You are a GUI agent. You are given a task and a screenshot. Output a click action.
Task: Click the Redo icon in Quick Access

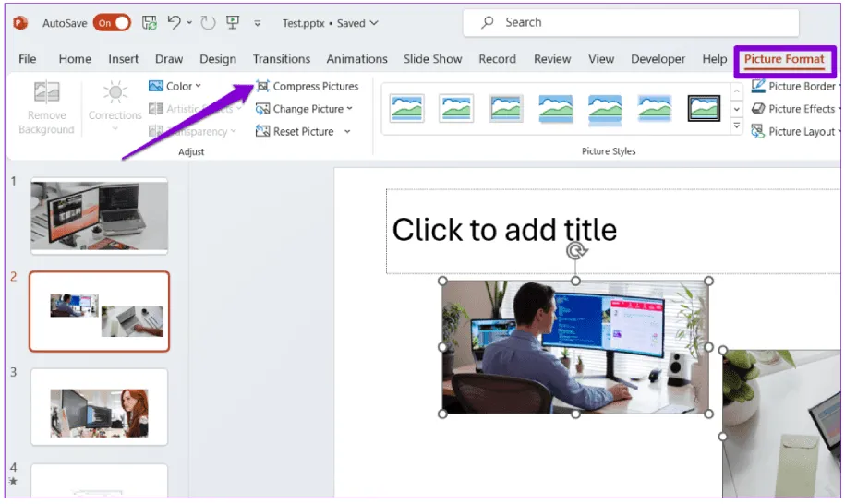(208, 23)
